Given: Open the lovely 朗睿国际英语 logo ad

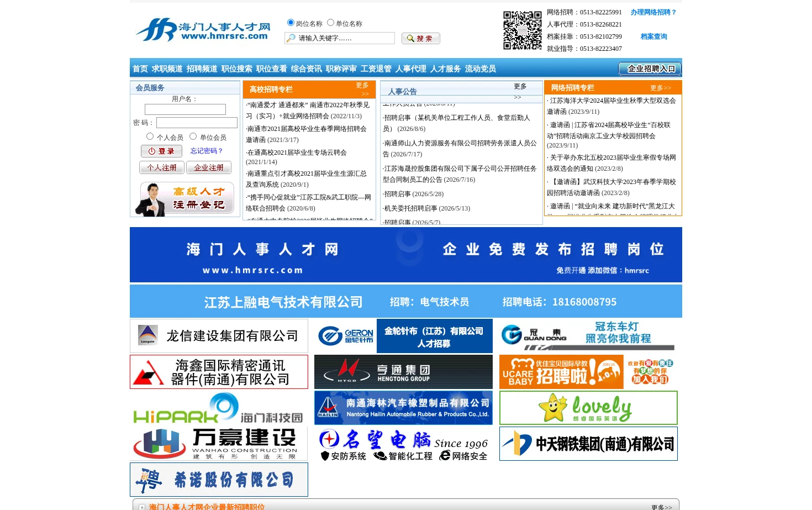Looking at the screenshot, I should [588, 408].
